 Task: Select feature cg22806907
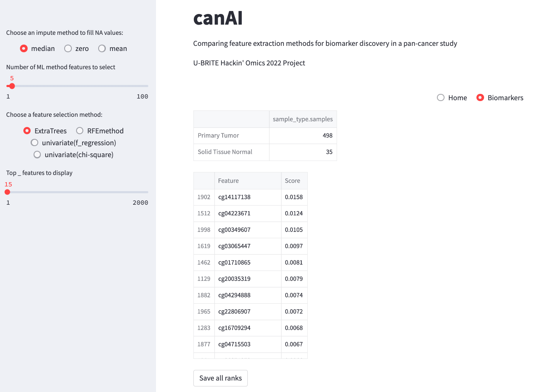pyautogui.click(x=247, y=311)
